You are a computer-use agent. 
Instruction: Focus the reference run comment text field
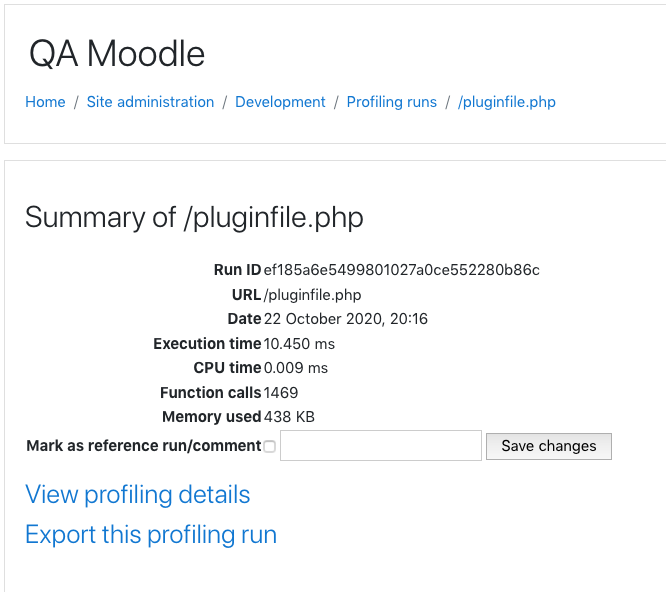pyautogui.click(x=381, y=445)
